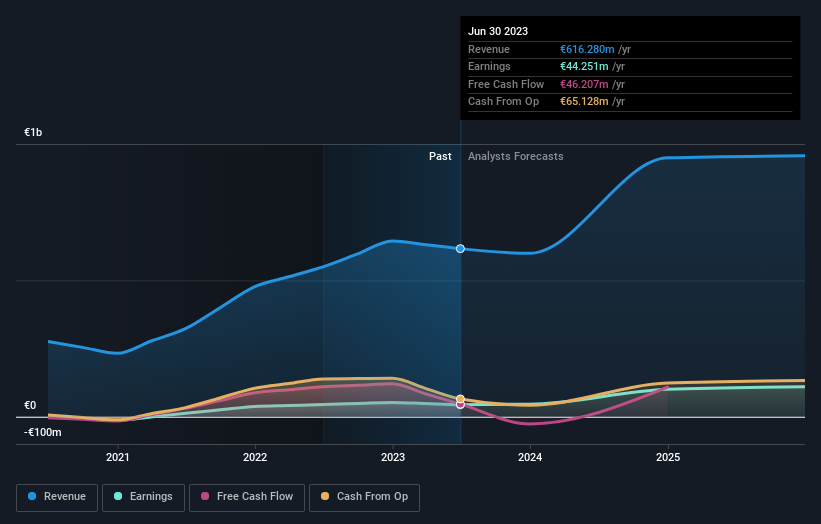Click the €616.280m revenue value
The image size is (821, 524).
[x=587, y=49]
